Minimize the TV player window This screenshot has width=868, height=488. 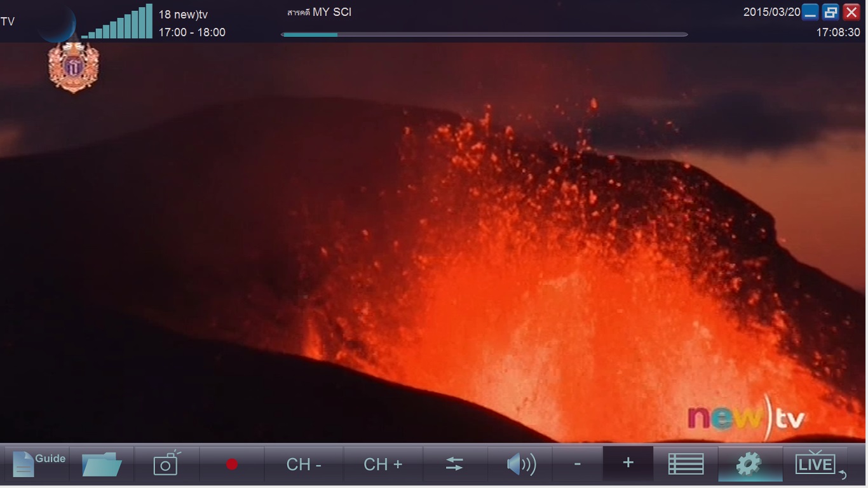coord(810,12)
